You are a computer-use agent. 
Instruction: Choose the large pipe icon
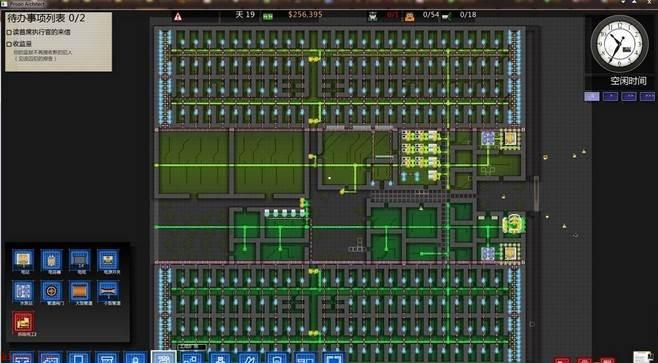80,291
